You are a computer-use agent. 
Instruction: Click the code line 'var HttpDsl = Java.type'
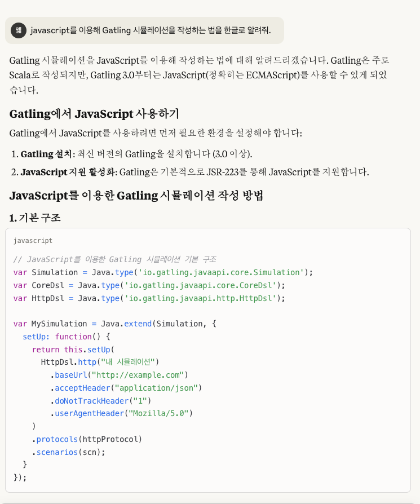149,298
